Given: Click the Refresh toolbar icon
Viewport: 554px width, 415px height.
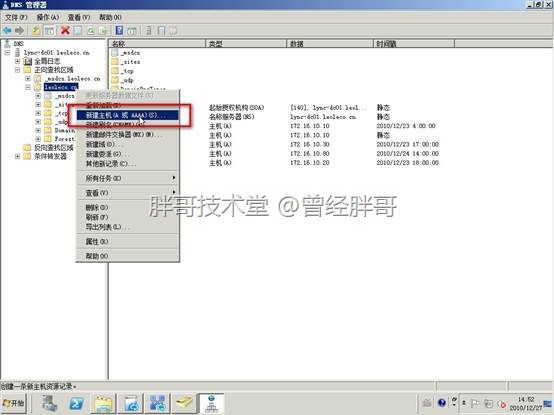Looking at the screenshot, I should pyautogui.click(x=90, y=31).
